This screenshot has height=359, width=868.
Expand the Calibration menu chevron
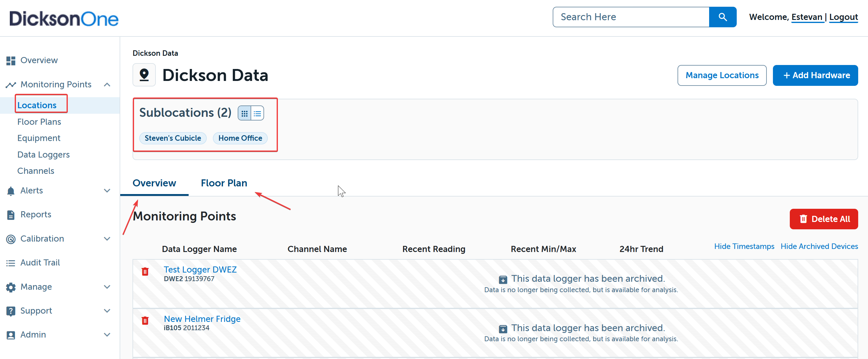[107, 239]
